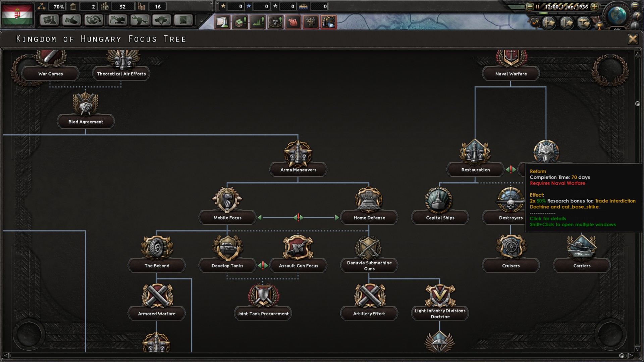Decrease game speed with the minus button
The image size is (644, 362).
pyautogui.click(x=530, y=7)
